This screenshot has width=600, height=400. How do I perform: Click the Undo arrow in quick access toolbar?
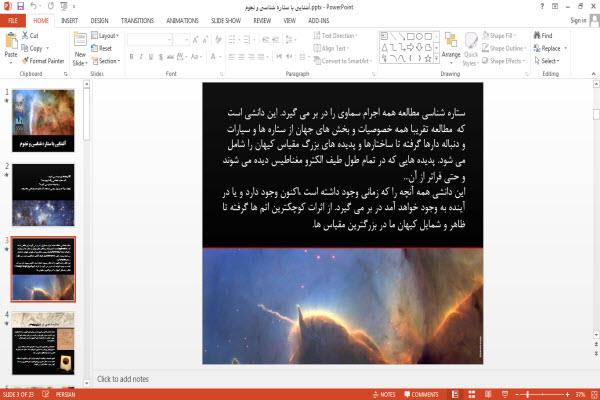pyautogui.click(x=34, y=7)
